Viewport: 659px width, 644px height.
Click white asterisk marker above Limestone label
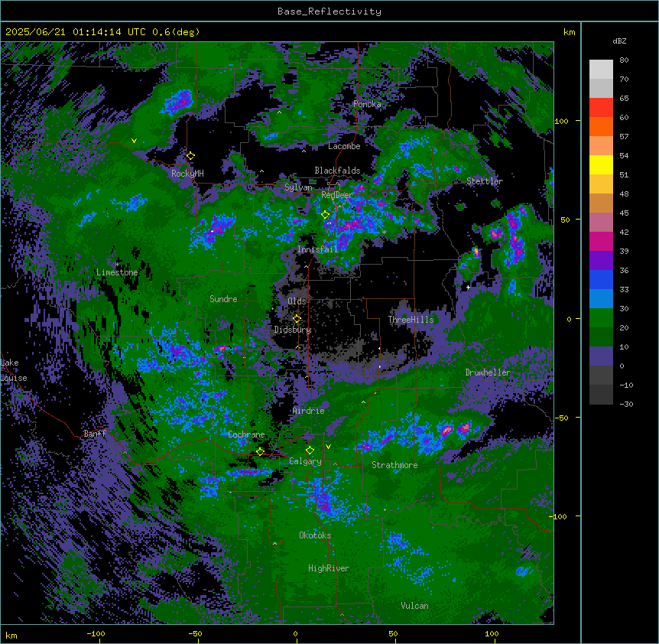[117, 265]
